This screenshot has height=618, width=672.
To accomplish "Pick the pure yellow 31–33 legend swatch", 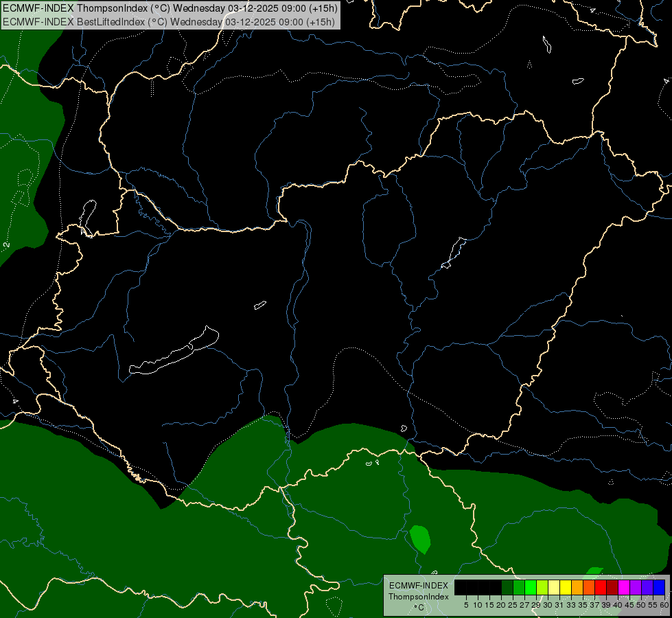I will click(x=566, y=587).
